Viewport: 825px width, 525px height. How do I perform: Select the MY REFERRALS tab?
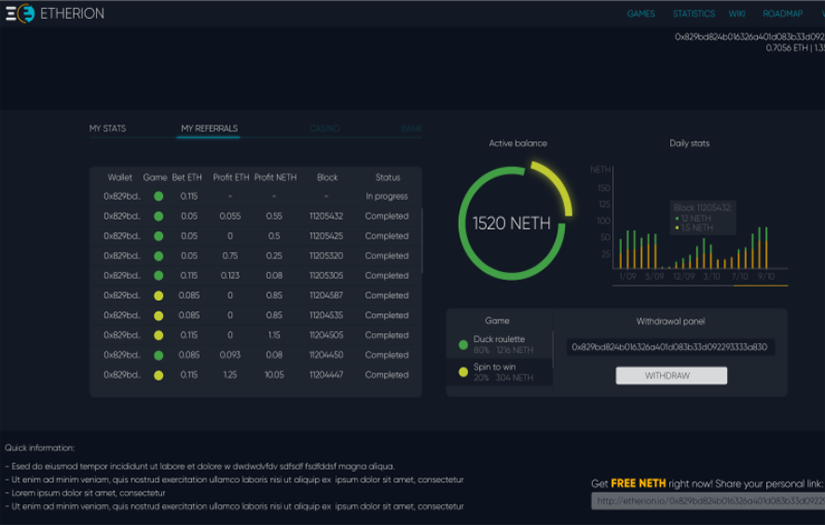pos(209,128)
